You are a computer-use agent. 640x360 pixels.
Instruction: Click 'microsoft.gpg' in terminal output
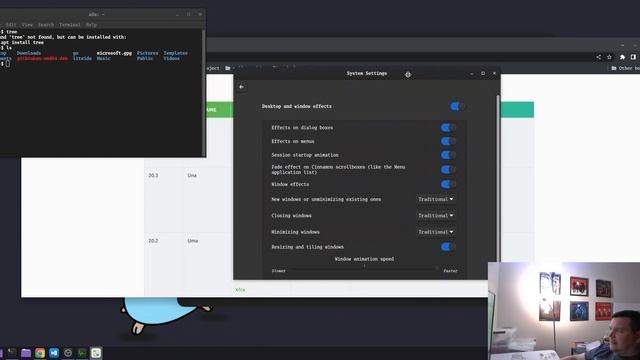point(114,53)
